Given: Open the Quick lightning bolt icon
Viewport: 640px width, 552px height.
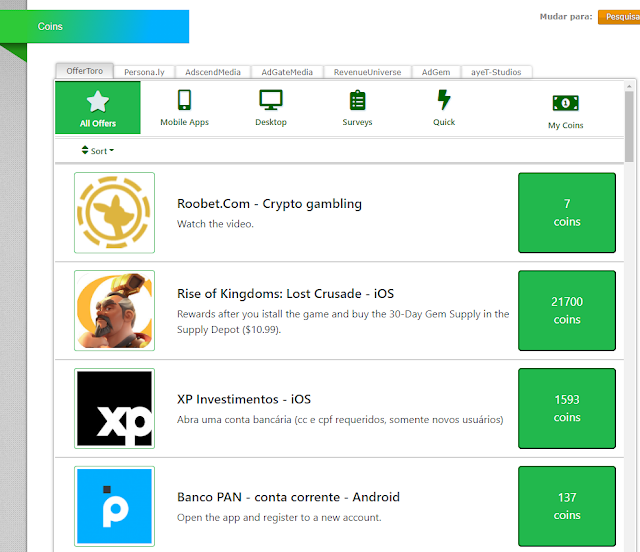Looking at the screenshot, I should 444,100.
